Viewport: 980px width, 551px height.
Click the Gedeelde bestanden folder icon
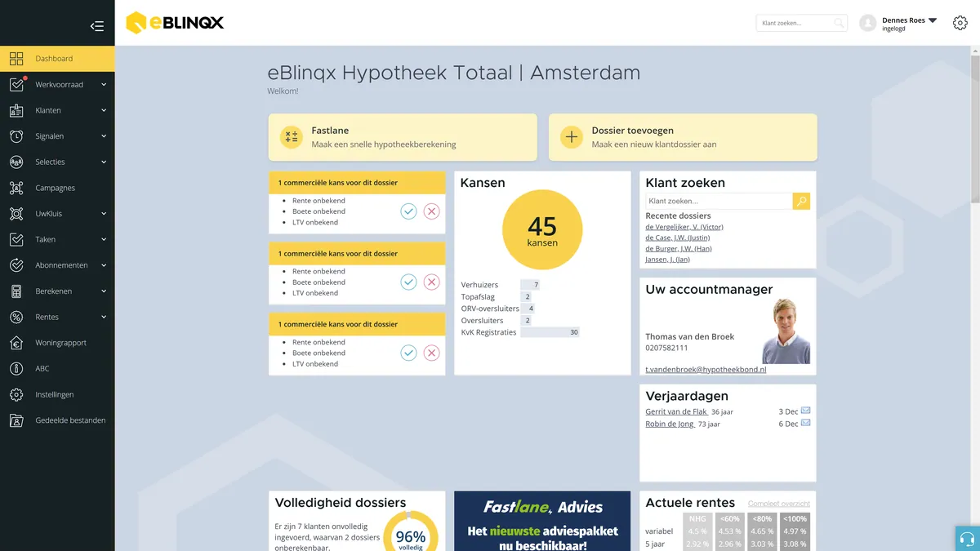[16, 420]
